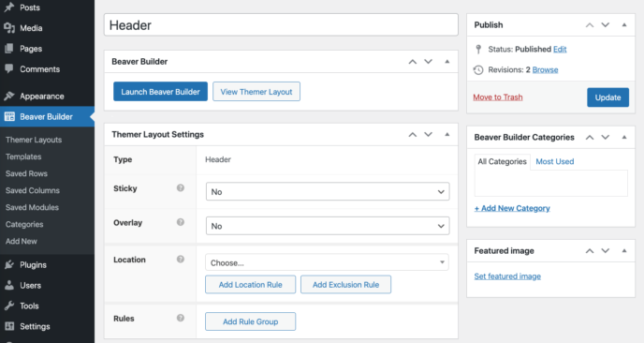Move Beaver Builder panel up
This screenshot has height=343, width=644.
pyautogui.click(x=413, y=62)
